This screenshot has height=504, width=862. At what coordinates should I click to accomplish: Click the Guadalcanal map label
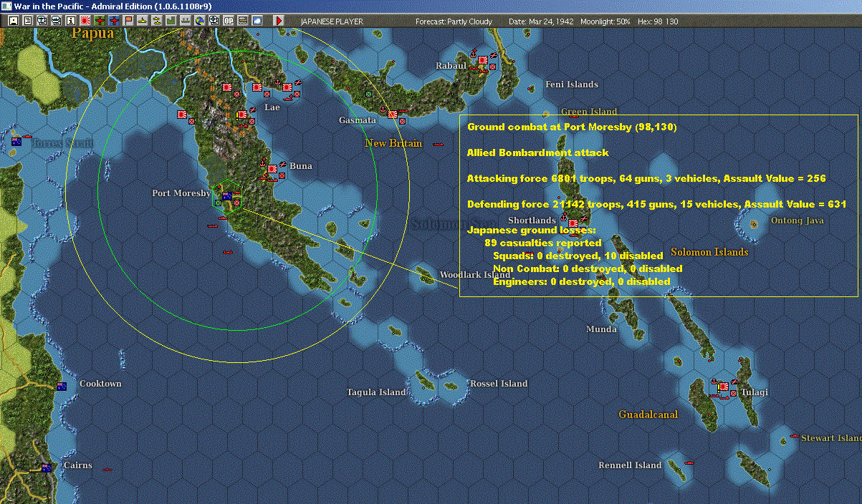648,415
